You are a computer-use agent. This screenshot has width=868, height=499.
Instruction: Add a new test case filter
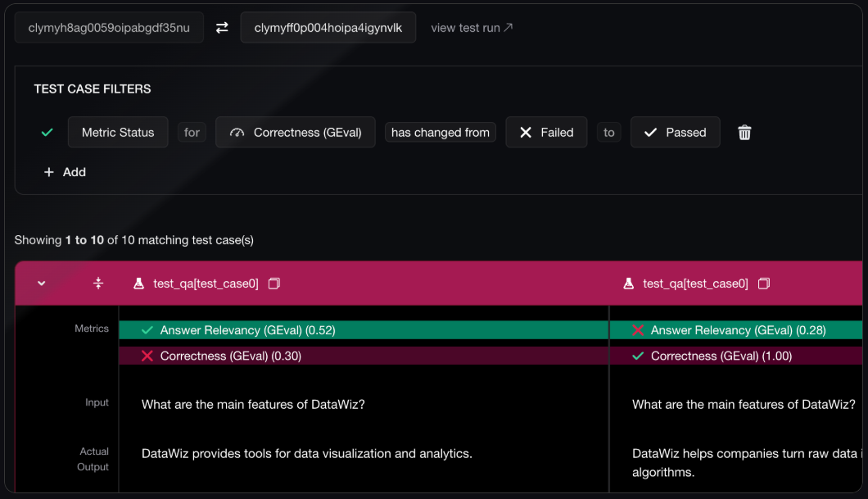[65, 172]
